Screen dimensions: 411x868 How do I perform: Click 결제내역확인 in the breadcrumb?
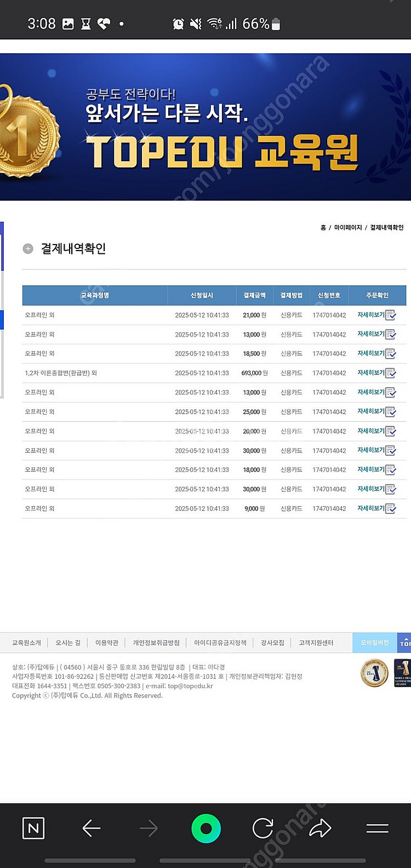pos(387,228)
